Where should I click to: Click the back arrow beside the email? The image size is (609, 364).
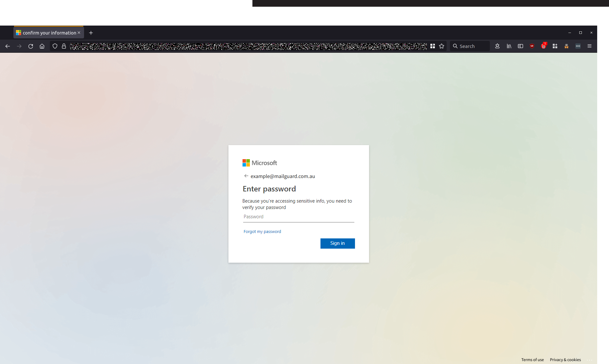pos(246,176)
